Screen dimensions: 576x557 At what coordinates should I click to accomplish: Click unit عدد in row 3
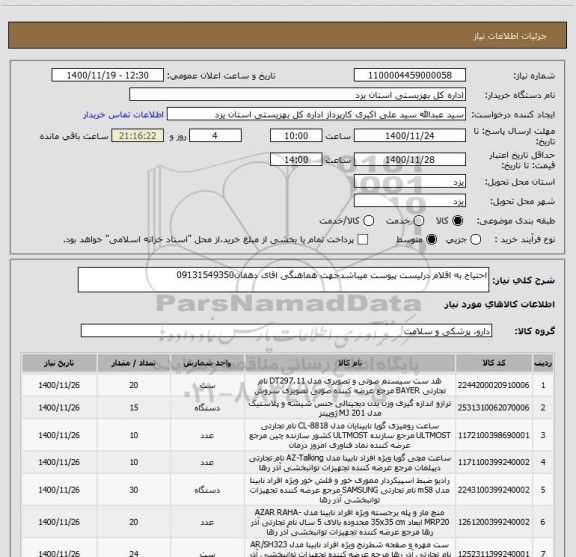pos(207,435)
